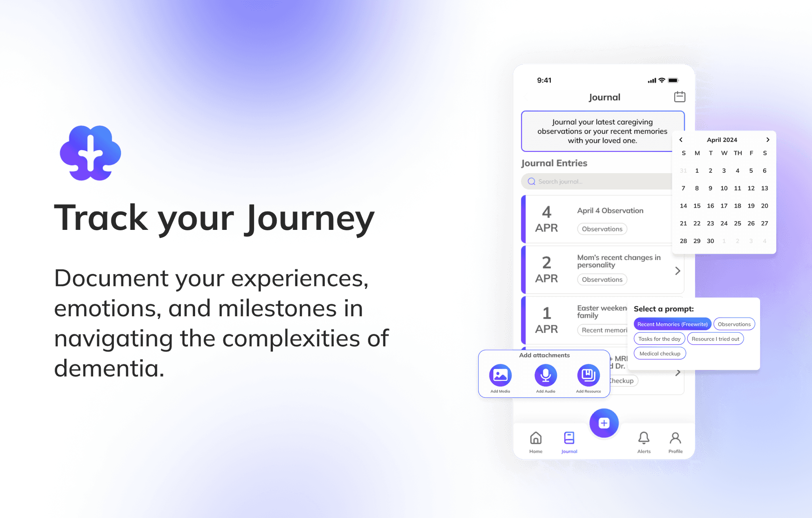Viewport: 812px width, 518px height.
Task: Go to previous month in calendar
Action: (681, 140)
